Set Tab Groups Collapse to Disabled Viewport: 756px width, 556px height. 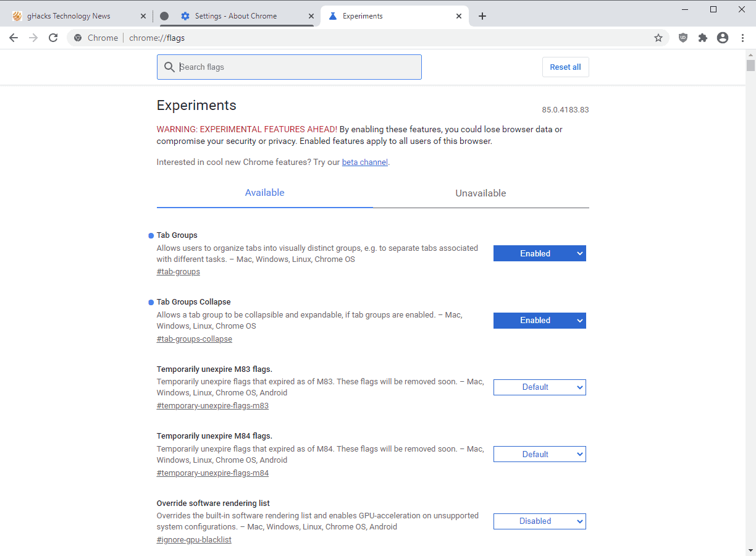click(x=539, y=320)
